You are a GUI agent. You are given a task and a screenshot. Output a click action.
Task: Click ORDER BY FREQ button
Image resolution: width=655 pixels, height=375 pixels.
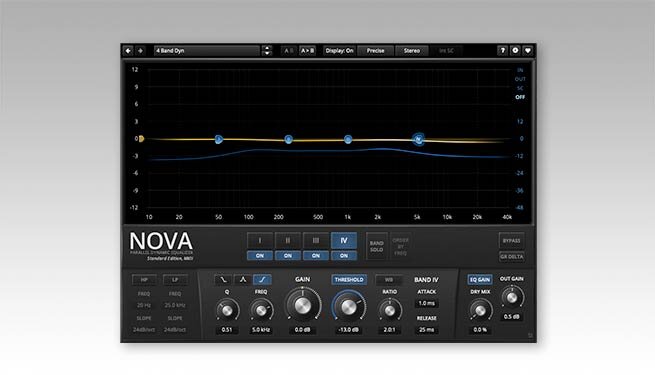click(400, 246)
